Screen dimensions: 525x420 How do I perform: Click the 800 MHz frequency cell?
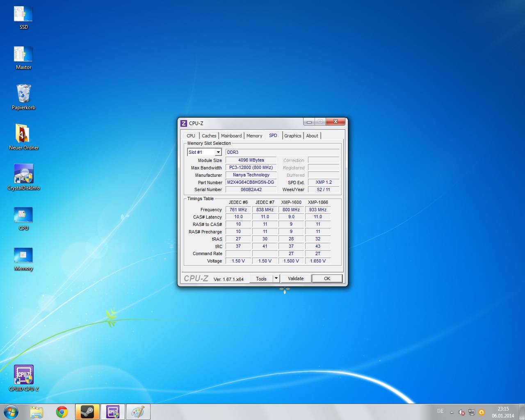(x=291, y=210)
